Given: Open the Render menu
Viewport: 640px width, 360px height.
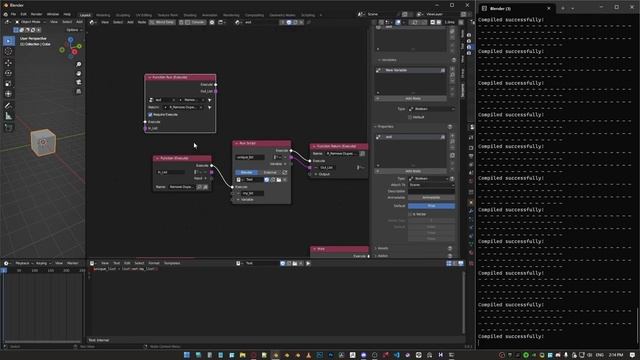Looking at the screenshot, I should point(36,14).
